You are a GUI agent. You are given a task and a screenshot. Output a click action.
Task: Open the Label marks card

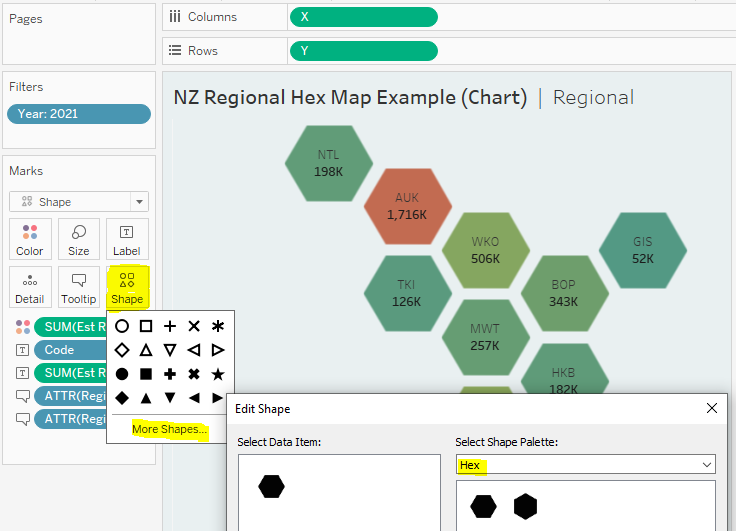(127, 239)
